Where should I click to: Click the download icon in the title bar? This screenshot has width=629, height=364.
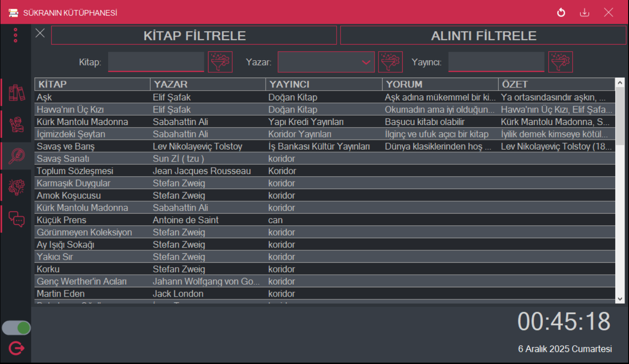(585, 12)
